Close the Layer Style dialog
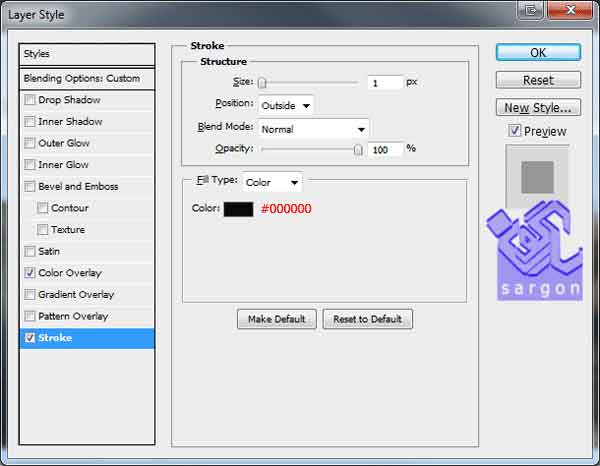Viewport: 600px width, 466px height. pos(570,10)
